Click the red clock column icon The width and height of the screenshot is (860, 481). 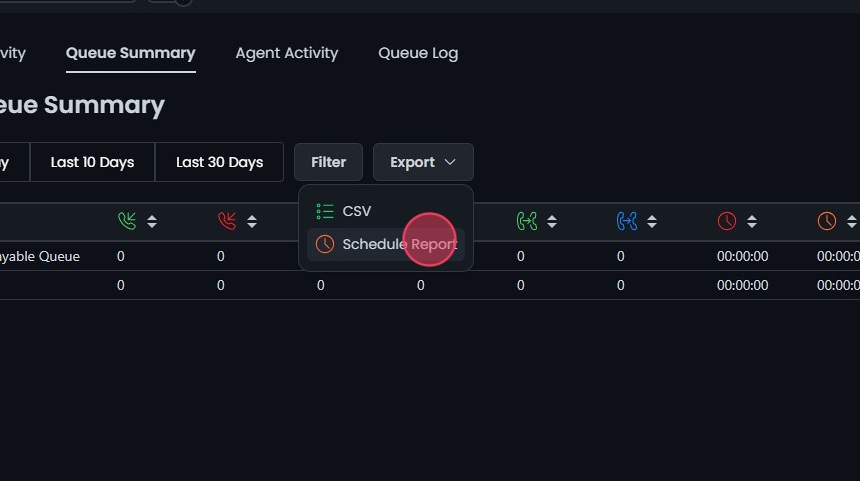[727, 221]
